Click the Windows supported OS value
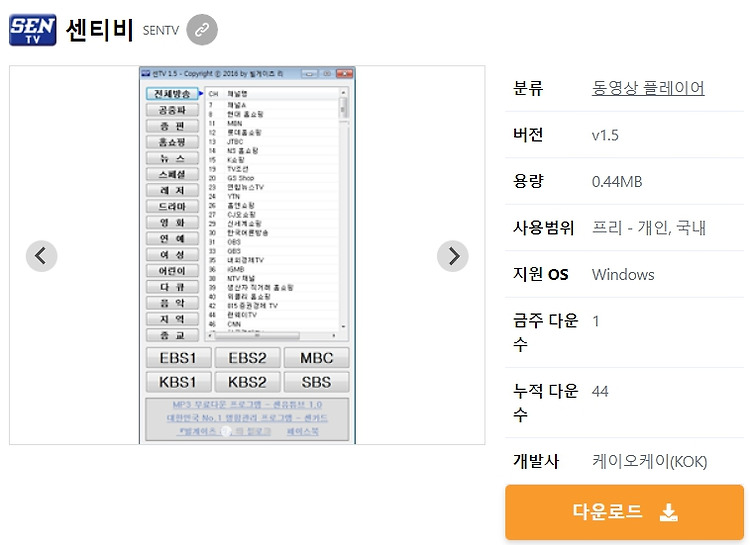This screenshot has height=545, width=750. tap(623, 275)
